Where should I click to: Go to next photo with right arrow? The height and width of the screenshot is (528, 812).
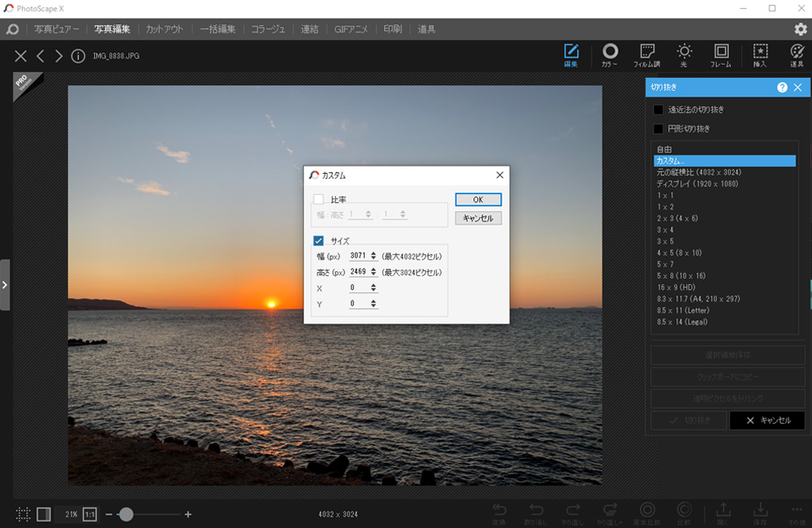pos(58,56)
